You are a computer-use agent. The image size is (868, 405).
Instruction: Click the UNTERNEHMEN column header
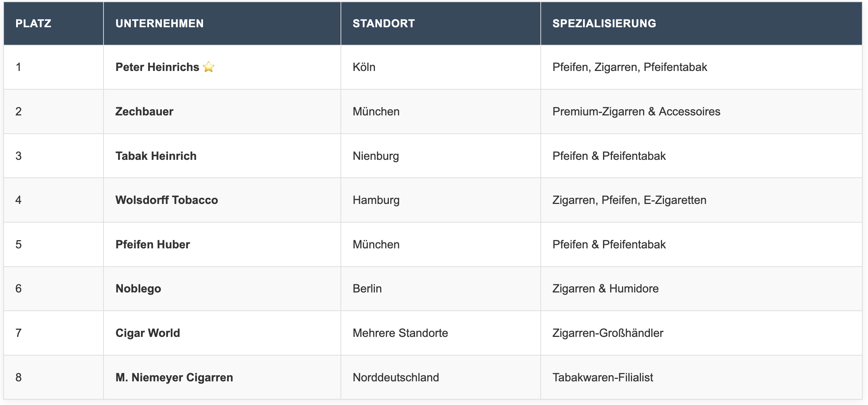pos(159,24)
